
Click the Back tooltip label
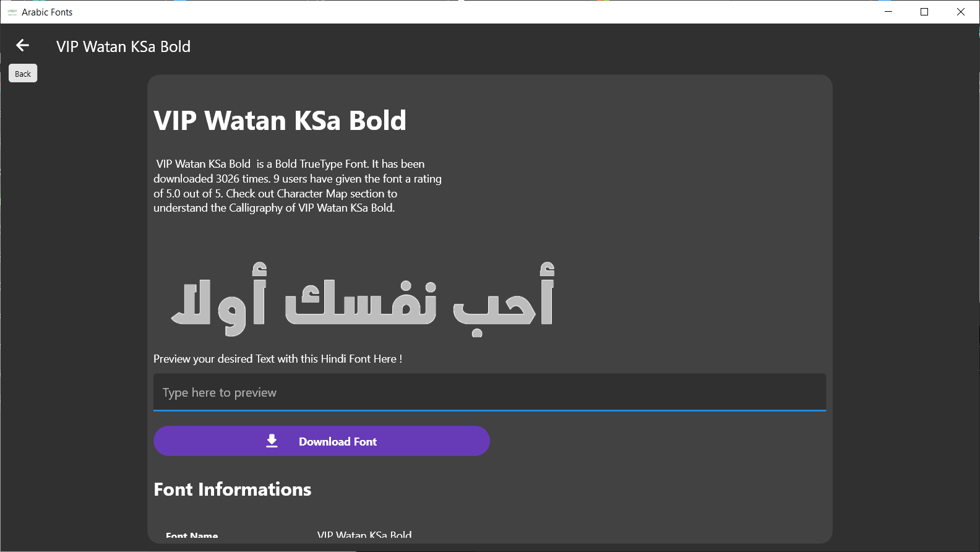23,74
